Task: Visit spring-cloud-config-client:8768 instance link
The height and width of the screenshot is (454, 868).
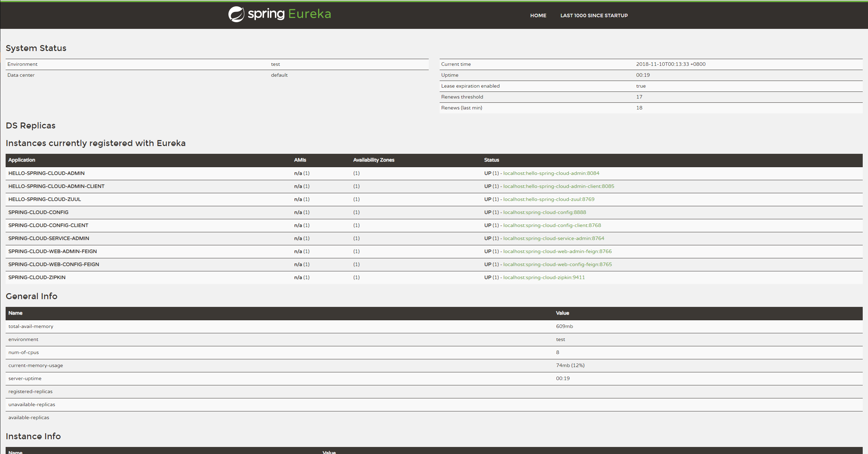Action: (552, 225)
